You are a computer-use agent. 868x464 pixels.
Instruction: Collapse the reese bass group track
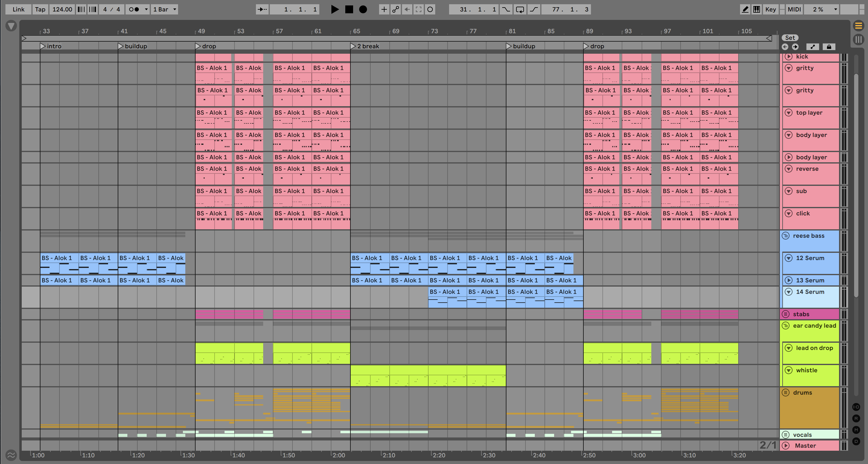click(x=786, y=236)
